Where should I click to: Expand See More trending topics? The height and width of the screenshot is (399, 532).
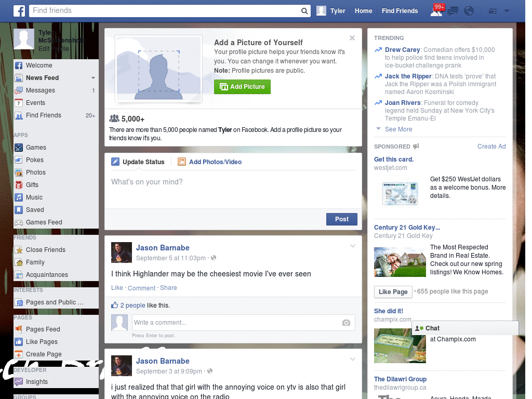(x=398, y=129)
